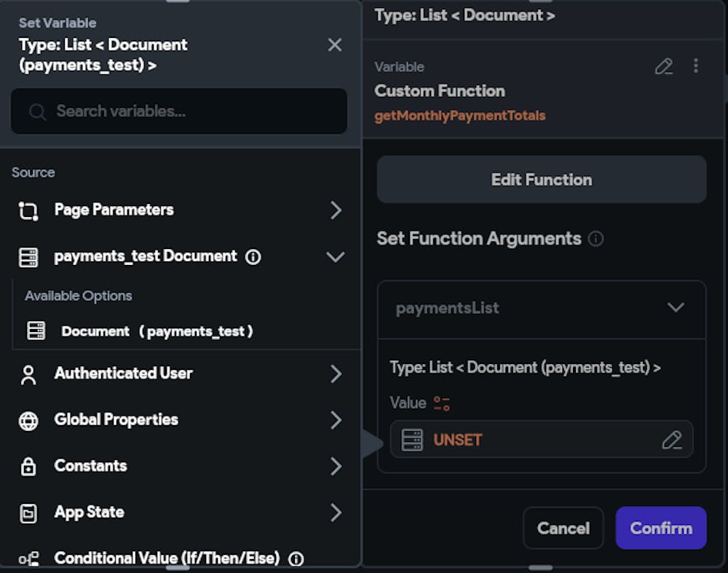Click info icon next to Conditional Value

(296, 558)
